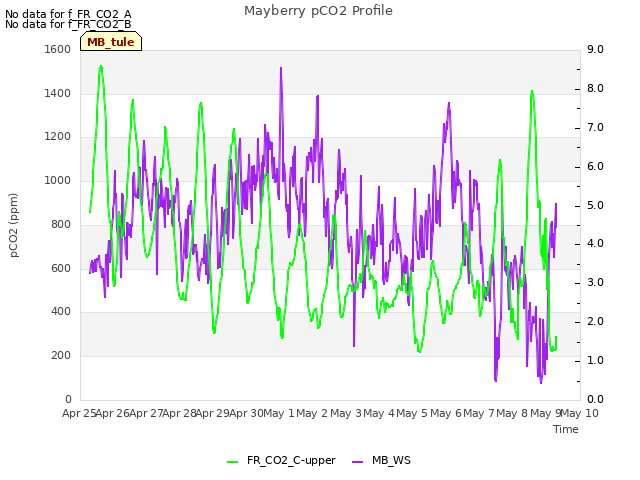Select the MB_WS legend label
The image size is (640, 480).
click(391, 460)
